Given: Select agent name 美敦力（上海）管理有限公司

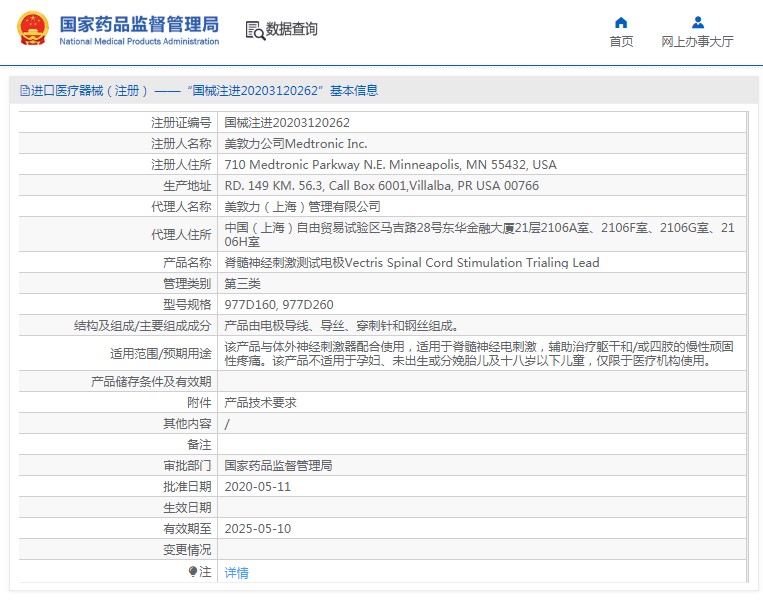Looking at the screenshot, I should click(x=302, y=206).
